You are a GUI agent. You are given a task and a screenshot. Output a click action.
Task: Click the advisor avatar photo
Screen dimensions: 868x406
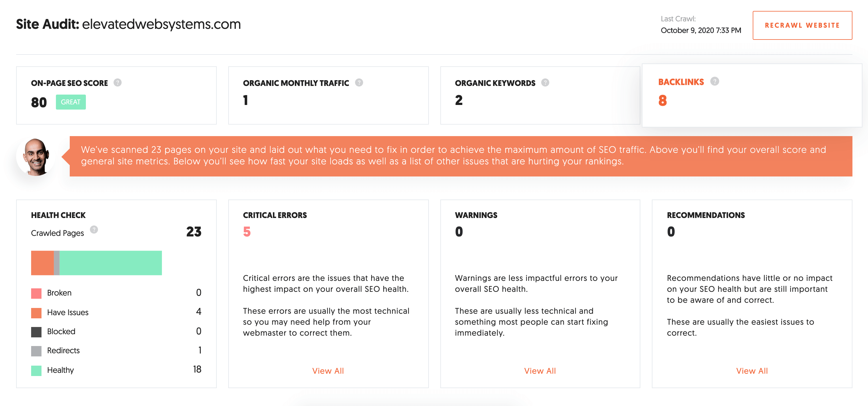click(36, 157)
